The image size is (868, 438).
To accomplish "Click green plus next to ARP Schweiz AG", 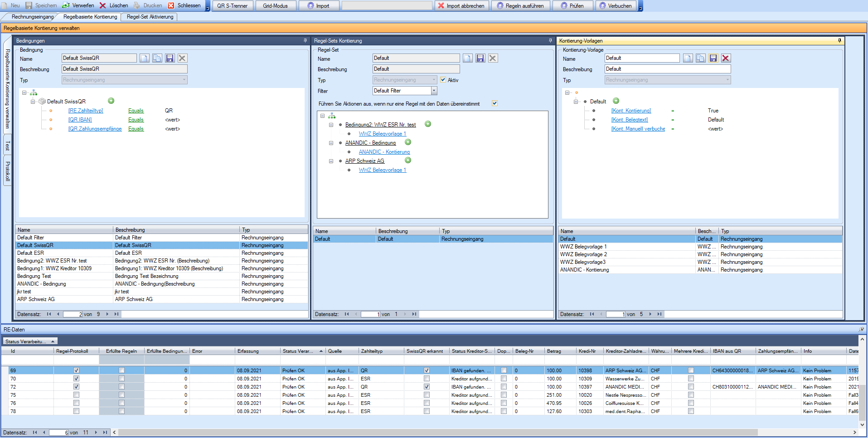I will click(x=408, y=161).
